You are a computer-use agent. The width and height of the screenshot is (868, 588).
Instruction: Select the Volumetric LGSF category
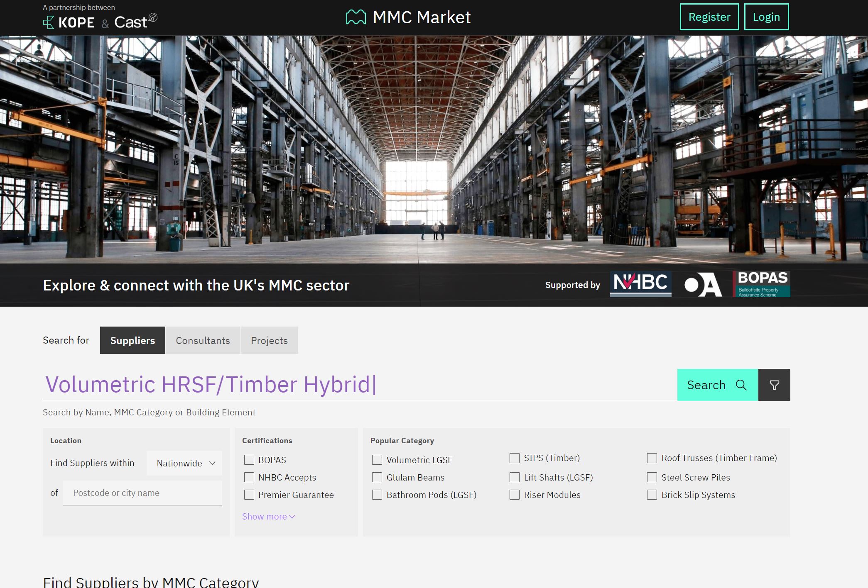point(377,460)
